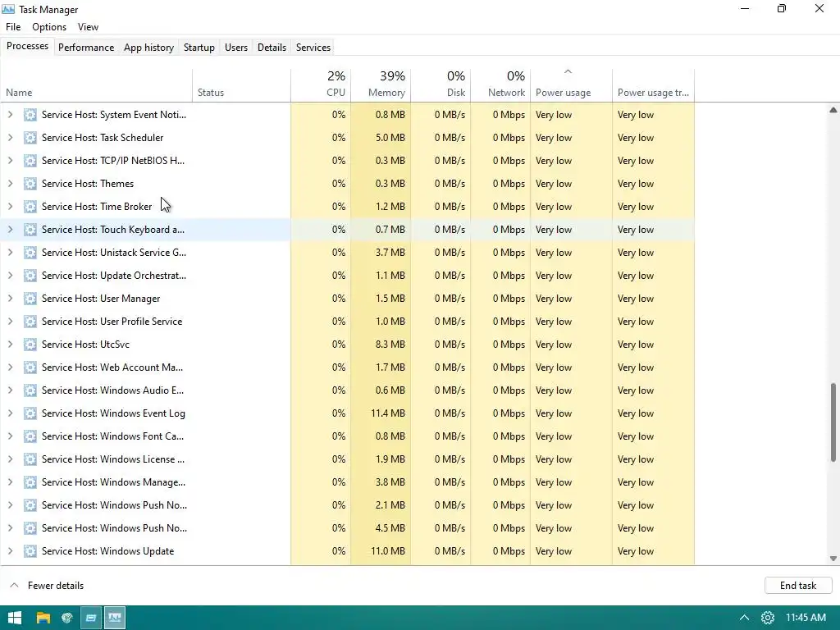Image resolution: width=840 pixels, height=630 pixels.
Task: Click the vertical scrollbar thumb
Action: click(833, 422)
